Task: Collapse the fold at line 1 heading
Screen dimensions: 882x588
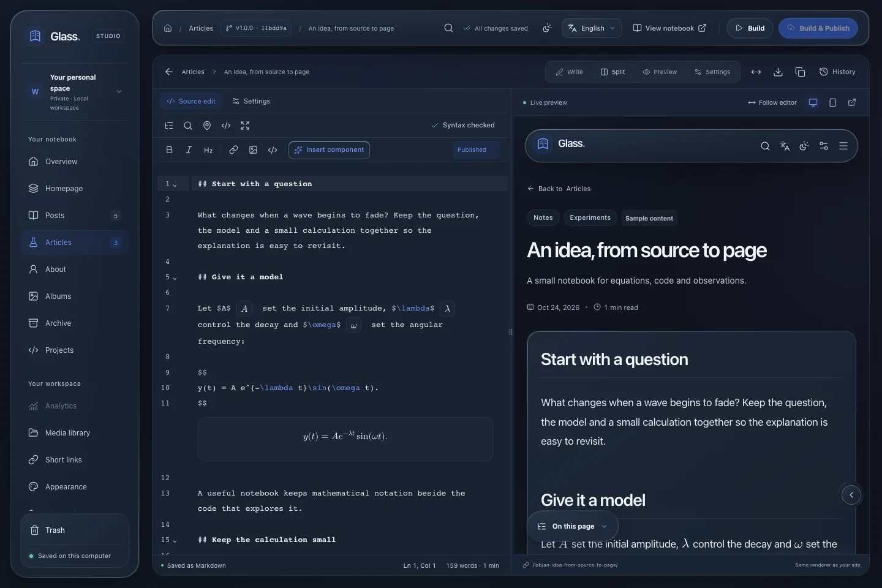Action: pos(175,185)
